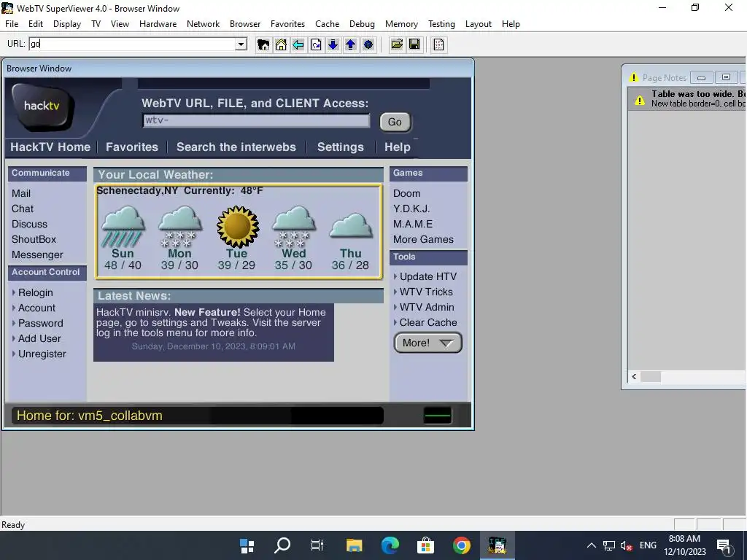Open the Network menu

pyautogui.click(x=203, y=24)
